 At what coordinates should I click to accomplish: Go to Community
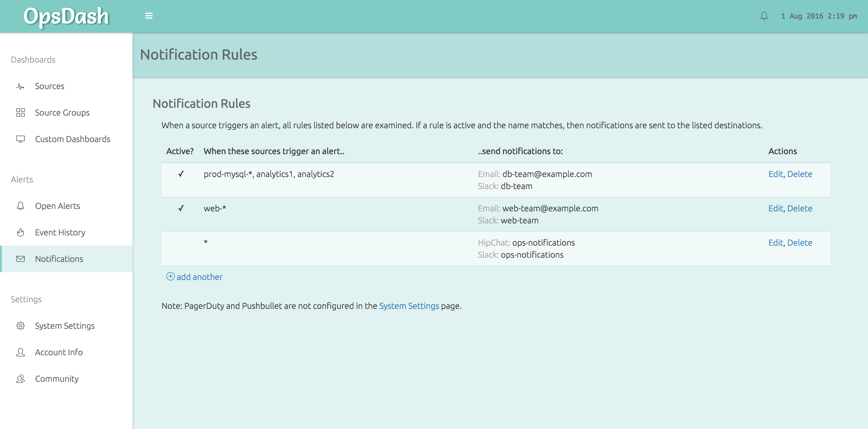tap(66, 379)
